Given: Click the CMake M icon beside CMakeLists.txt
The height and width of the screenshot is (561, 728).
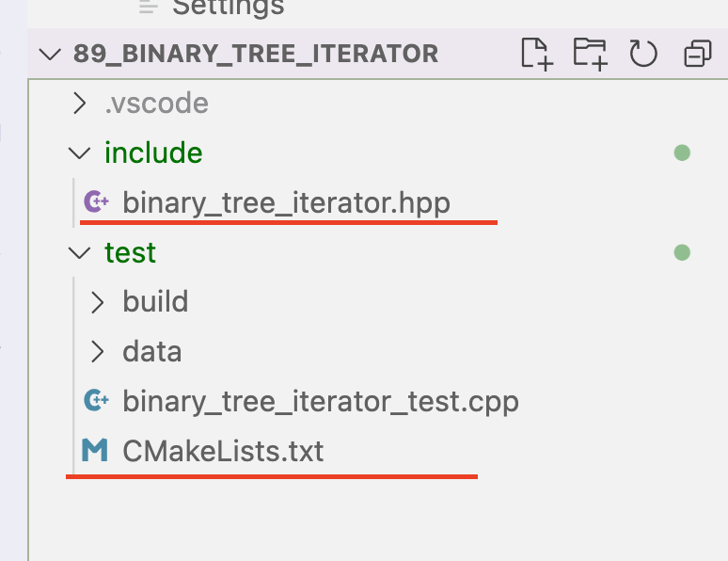Looking at the screenshot, I should click(x=95, y=450).
